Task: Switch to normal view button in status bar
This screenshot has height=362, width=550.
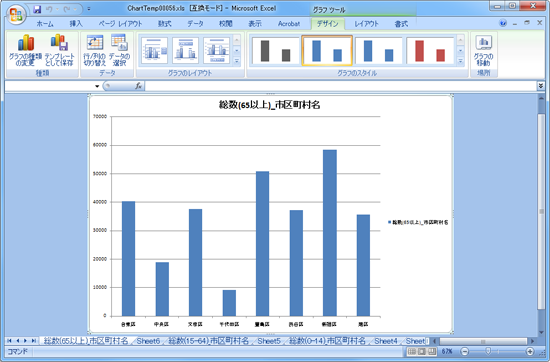Action: [x=412, y=351]
